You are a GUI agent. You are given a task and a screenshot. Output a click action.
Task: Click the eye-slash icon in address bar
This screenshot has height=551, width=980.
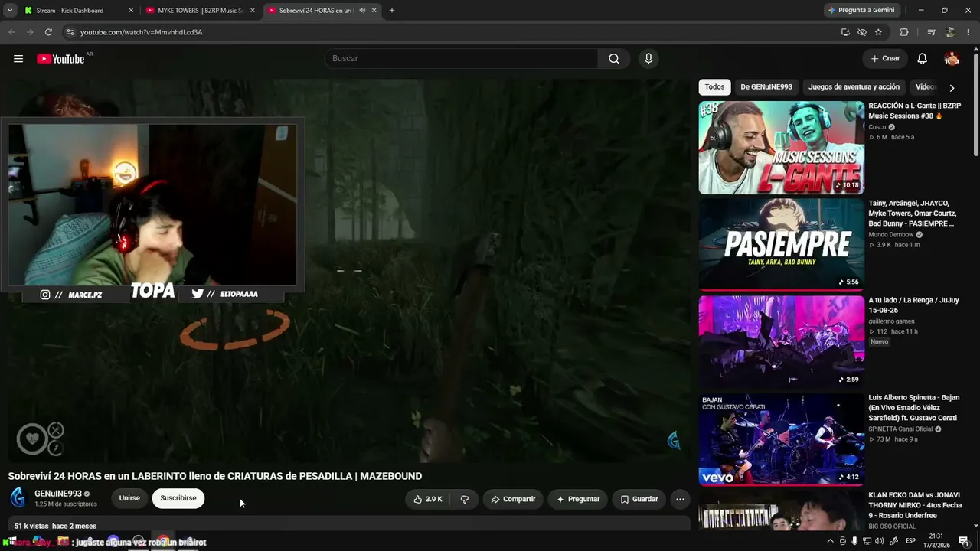(862, 32)
